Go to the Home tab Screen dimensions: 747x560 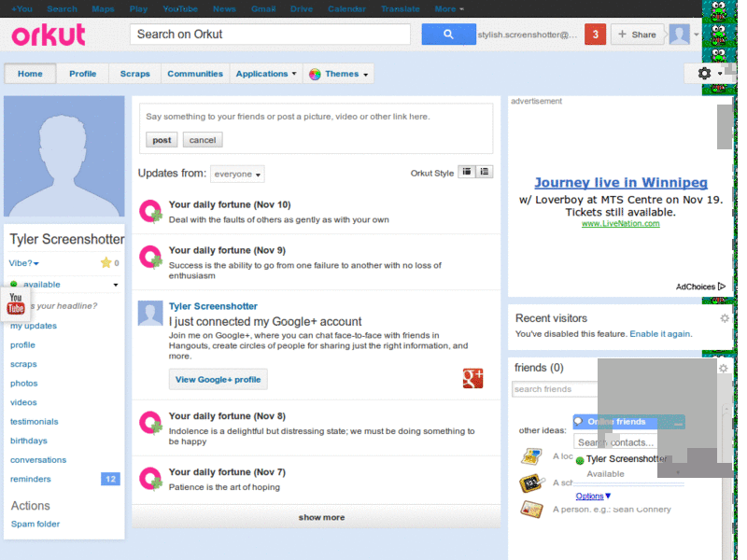coord(30,74)
